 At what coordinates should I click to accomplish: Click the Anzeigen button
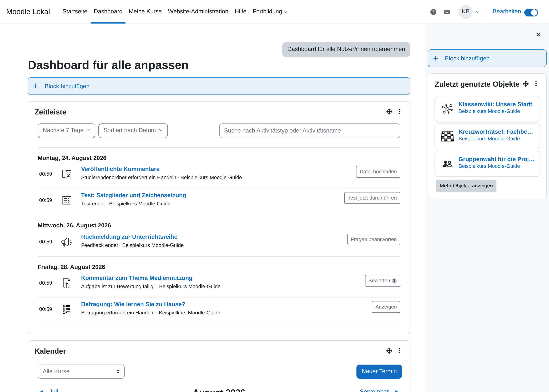pos(386,307)
